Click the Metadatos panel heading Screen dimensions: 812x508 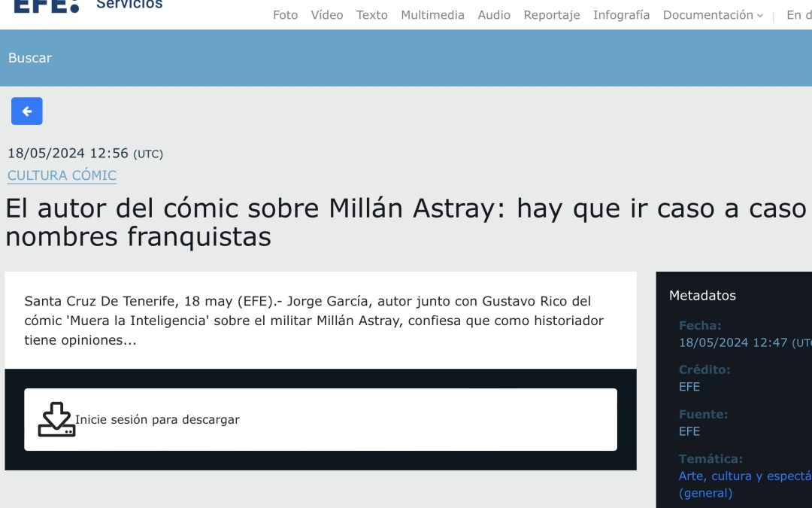click(x=702, y=296)
